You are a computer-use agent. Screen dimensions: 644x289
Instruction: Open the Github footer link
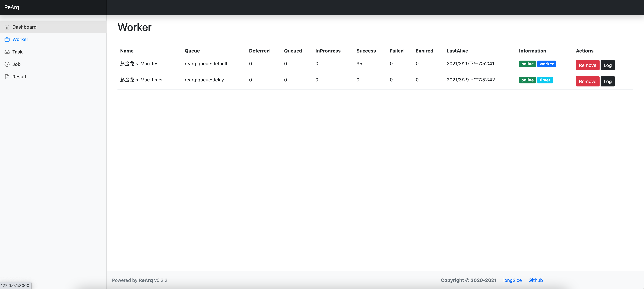click(x=535, y=280)
